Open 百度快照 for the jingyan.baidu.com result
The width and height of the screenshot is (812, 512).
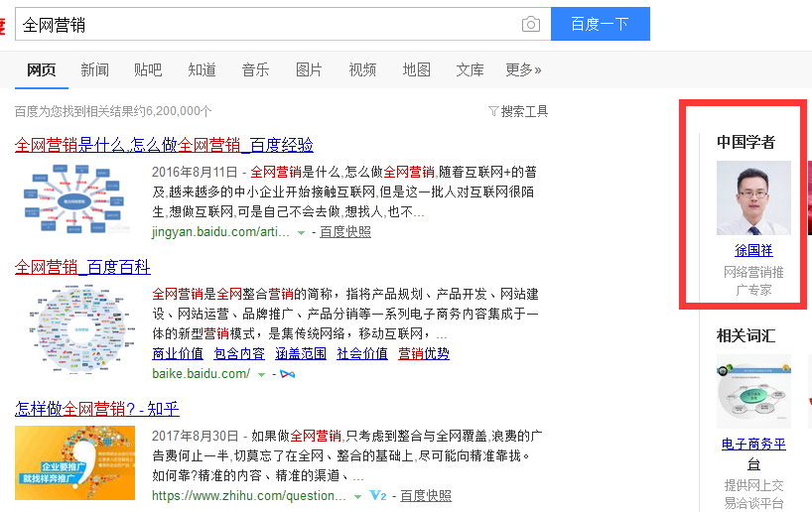(345, 232)
